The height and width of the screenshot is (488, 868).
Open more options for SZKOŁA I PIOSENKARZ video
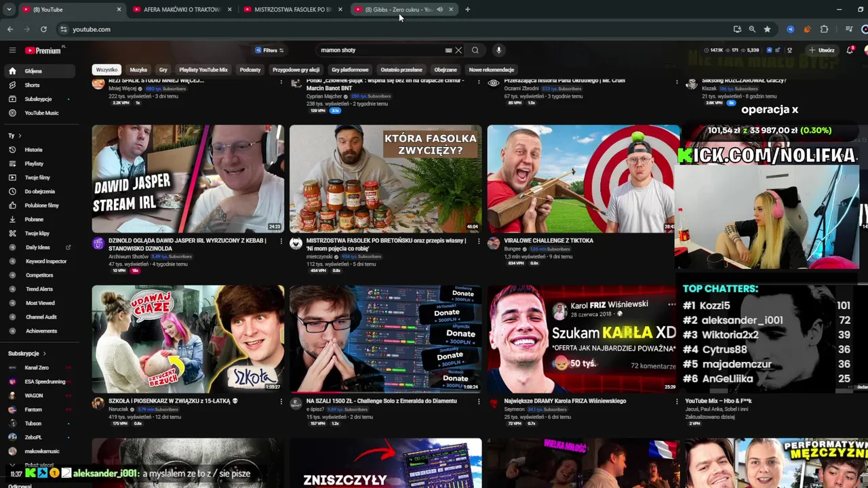[281, 401]
